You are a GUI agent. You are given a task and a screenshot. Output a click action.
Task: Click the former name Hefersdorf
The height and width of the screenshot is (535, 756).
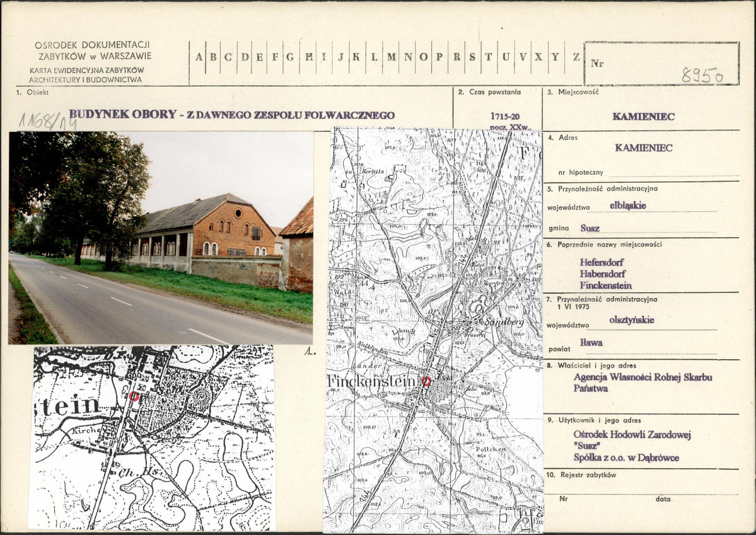[602, 262]
